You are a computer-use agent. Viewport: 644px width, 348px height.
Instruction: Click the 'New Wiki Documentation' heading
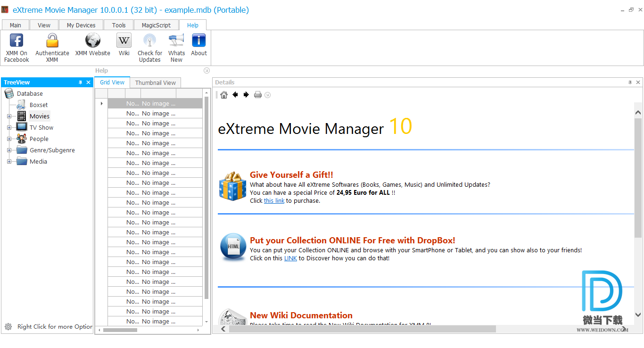point(301,315)
